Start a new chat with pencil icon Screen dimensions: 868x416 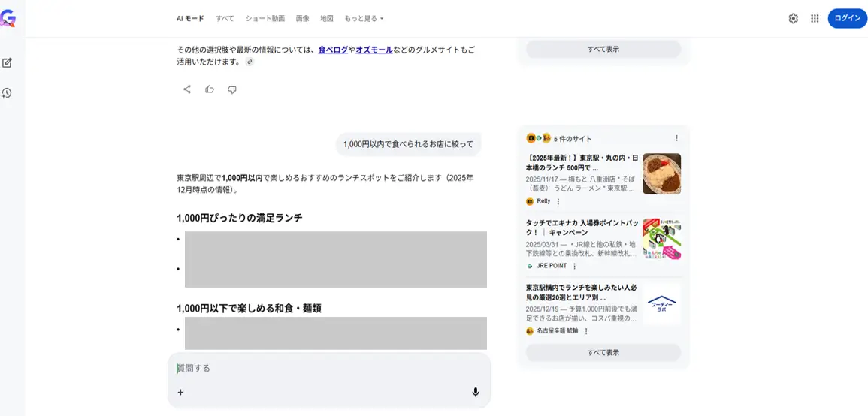tap(8, 62)
